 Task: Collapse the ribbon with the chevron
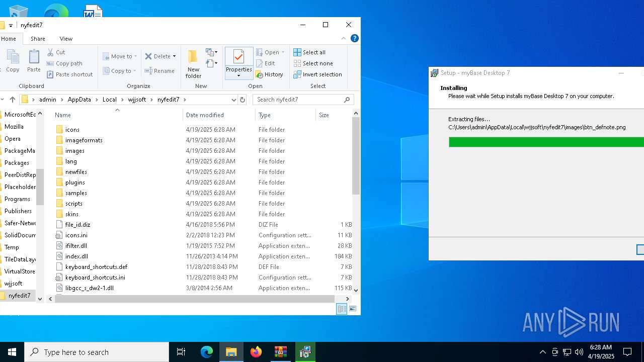point(344,38)
